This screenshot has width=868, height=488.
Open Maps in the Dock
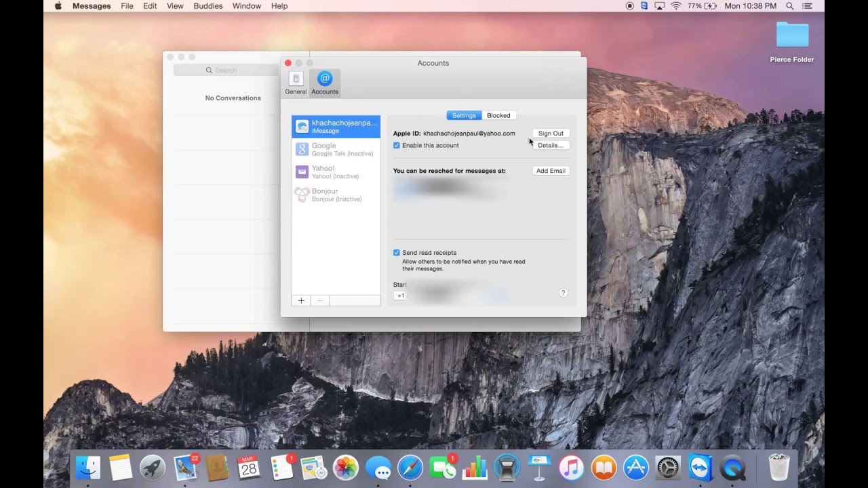[314, 468]
